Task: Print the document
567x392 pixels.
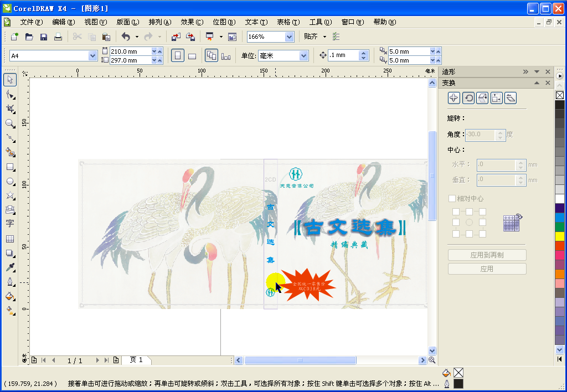Action: click(x=58, y=37)
